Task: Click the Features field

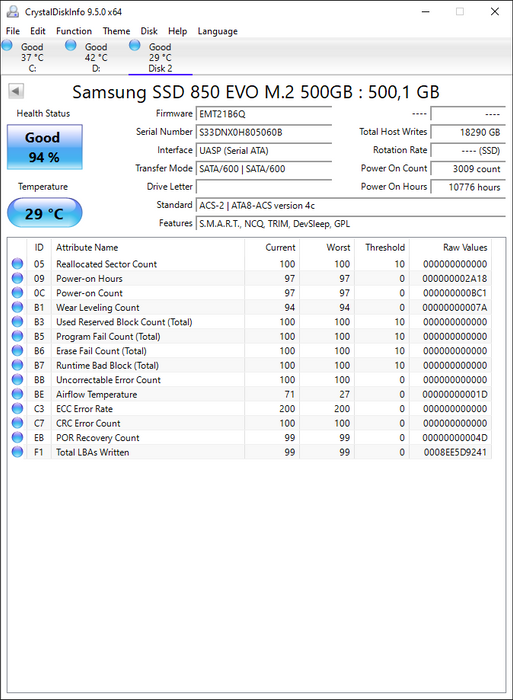Action: (350, 224)
